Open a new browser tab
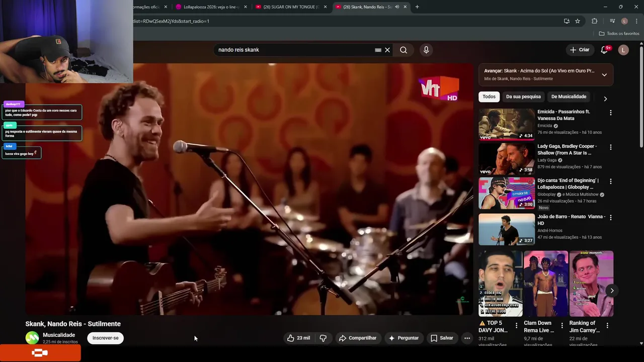Viewport: 644px width, 362px height. point(417,7)
